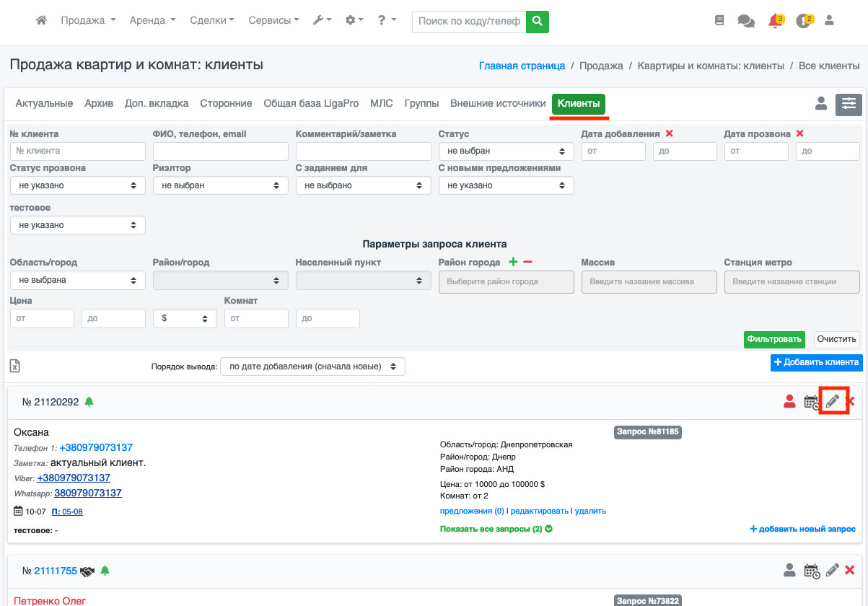868x606 pixels.
Task: Delete client 21111755 with the red X
Action: coord(850,571)
